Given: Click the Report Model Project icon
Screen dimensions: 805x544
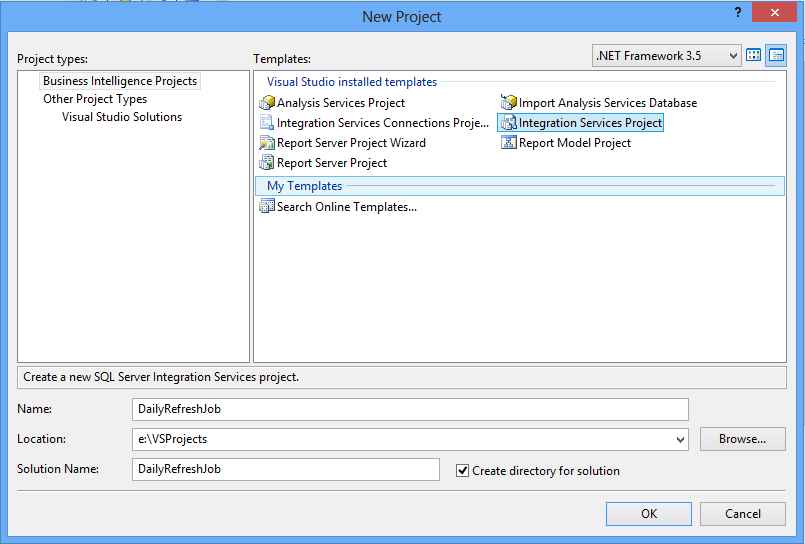Looking at the screenshot, I should click(x=508, y=143).
